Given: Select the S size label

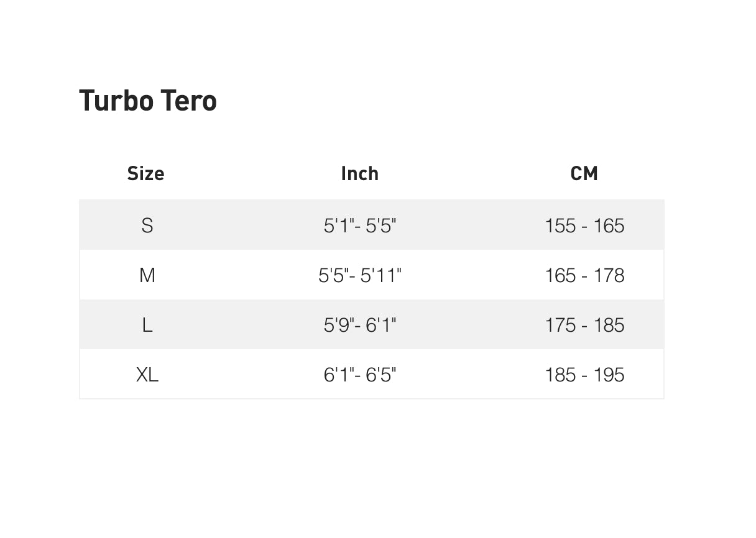Looking at the screenshot, I should (147, 226).
